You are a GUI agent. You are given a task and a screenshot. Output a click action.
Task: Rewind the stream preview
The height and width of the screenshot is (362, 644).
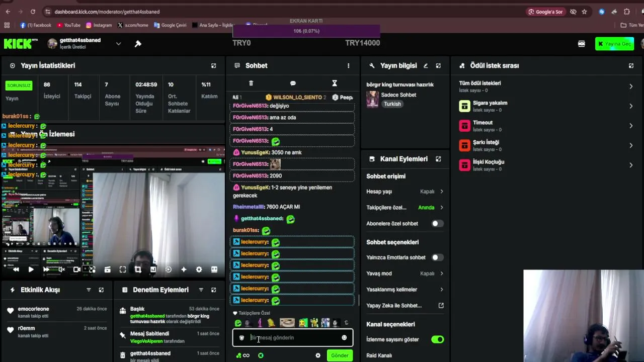click(x=16, y=269)
